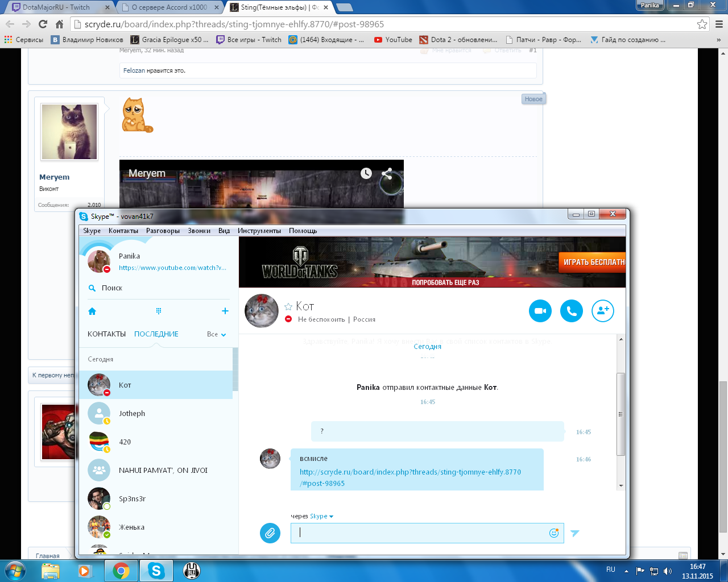Screen dimensions: 728x582
Task: Toggle favorite star next to Кот
Action: coord(288,307)
